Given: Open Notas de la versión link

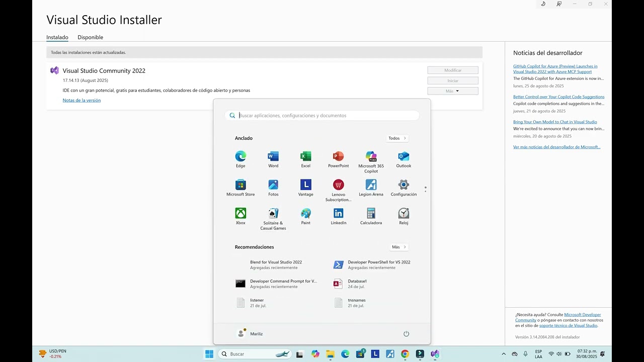Looking at the screenshot, I should (82, 100).
